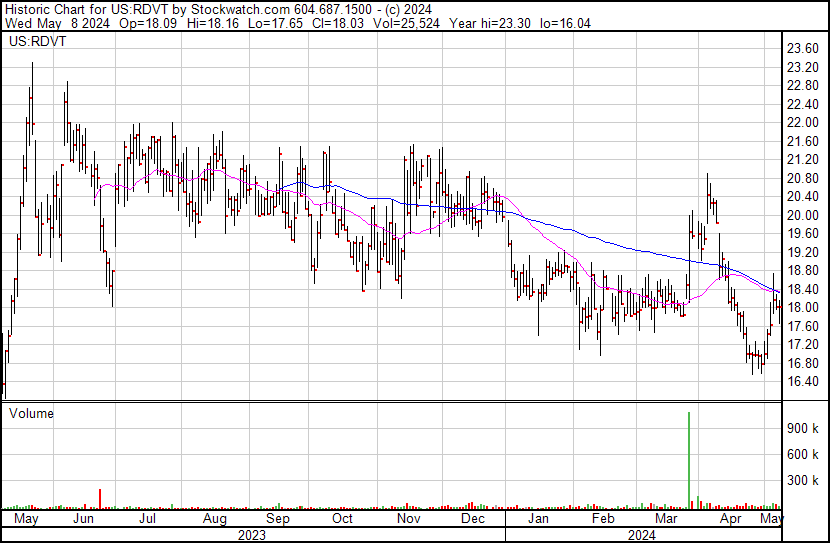Image resolution: width=830 pixels, height=543 pixels.
Task: Click the 20.00 price axis label
Action: [804, 215]
